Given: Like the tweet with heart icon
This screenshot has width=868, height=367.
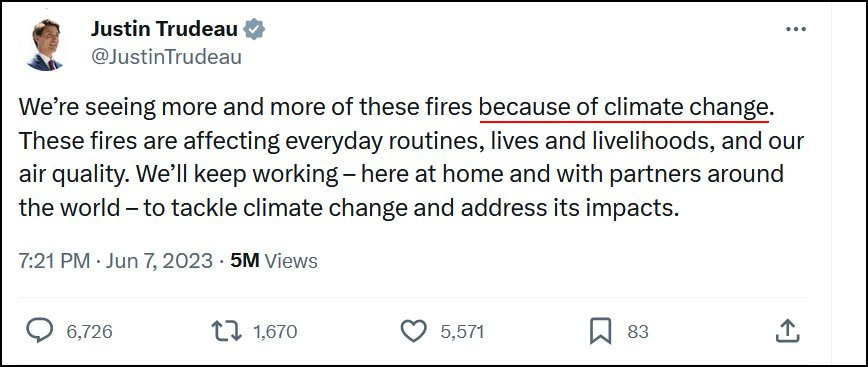Looking at the screenshot, I should (x=414, y=331).
